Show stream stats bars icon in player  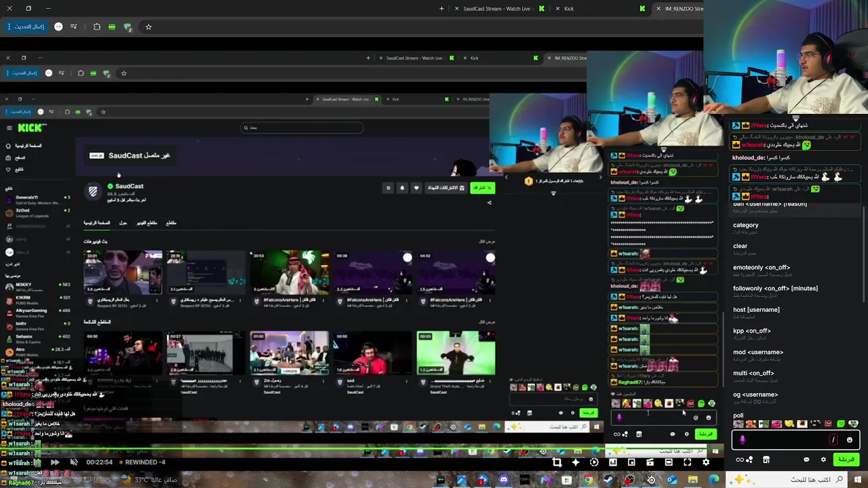click(613, 462)
